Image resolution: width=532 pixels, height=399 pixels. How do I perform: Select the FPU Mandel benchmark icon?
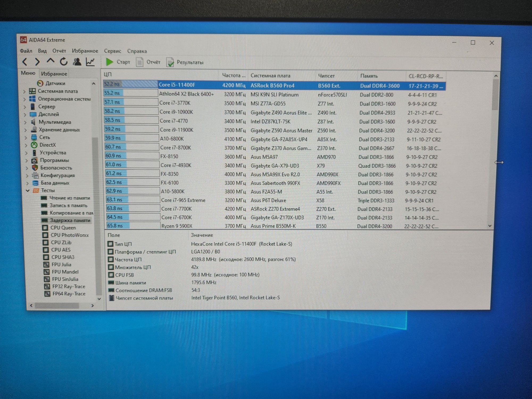click(x=47, y=272)
